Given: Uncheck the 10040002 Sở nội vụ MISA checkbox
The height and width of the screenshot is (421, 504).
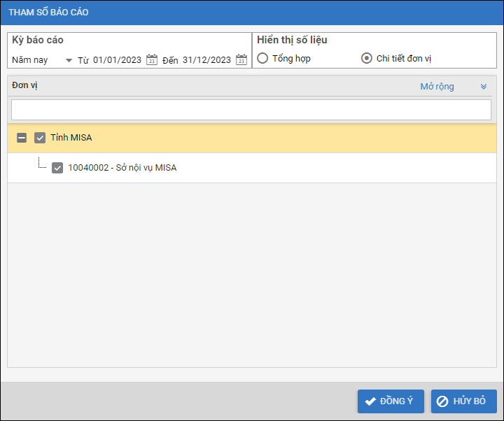Looking at the screenshot, I should tap(57, 168).
